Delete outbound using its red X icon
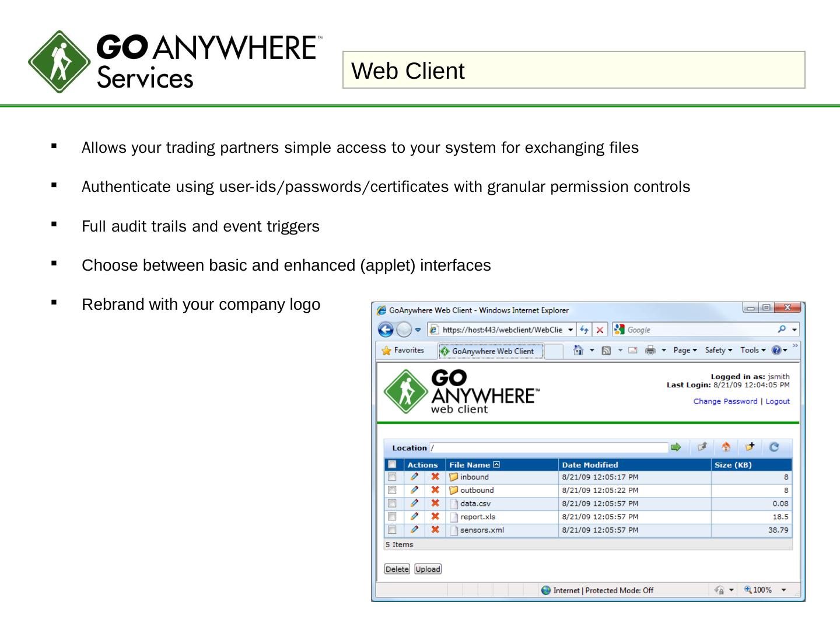The height and width of the screenshot is (630, 840). click(x=435, y=490)
